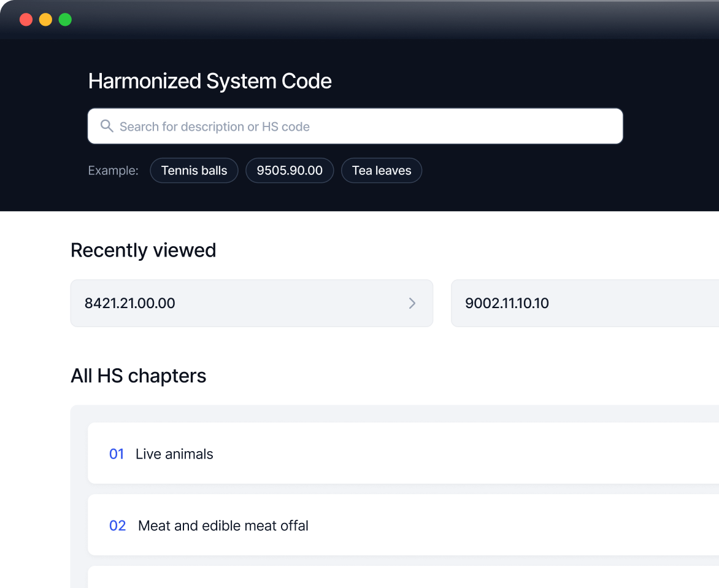Open chapter 01 Live animals
The height and width of the screenshot is (588, 719).
pyautogui.click(x=403, y=453)
